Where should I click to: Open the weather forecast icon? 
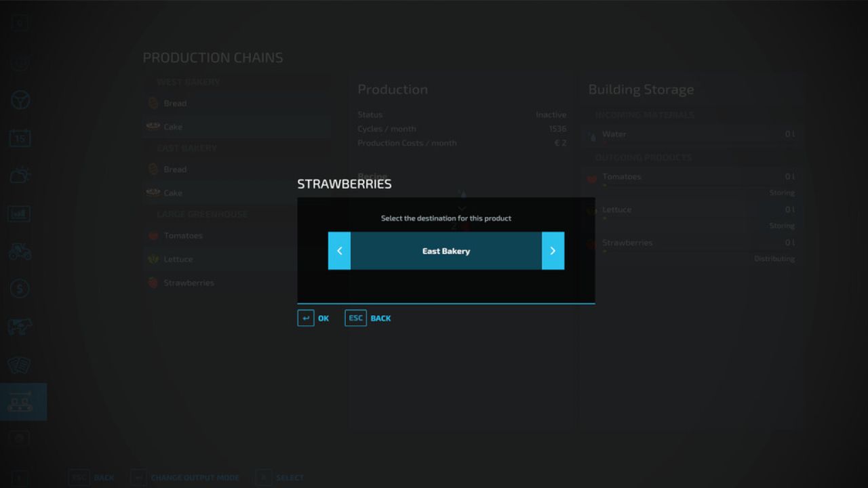pos(20,176)
